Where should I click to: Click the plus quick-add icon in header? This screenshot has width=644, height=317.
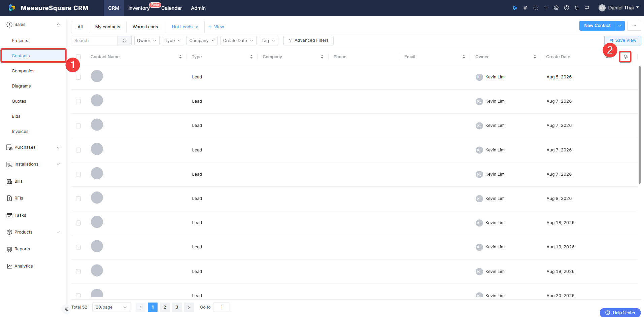point(546,8)
